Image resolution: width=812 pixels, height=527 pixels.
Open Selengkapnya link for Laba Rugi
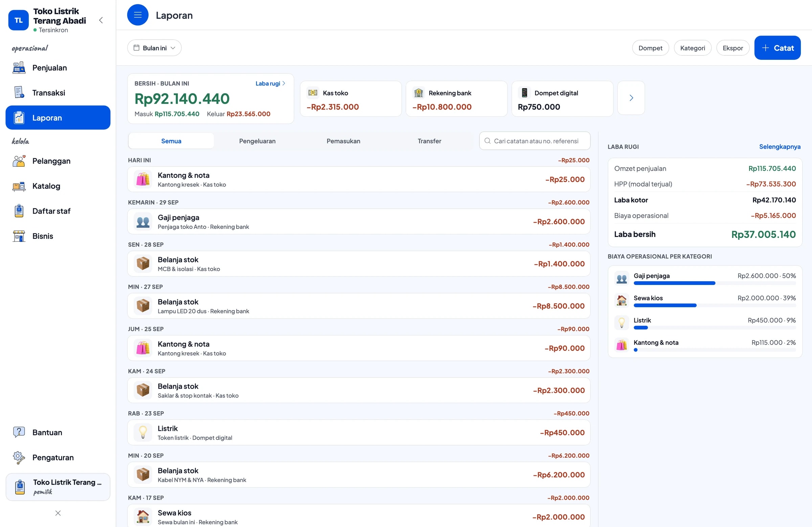click(x=780, y=147)
